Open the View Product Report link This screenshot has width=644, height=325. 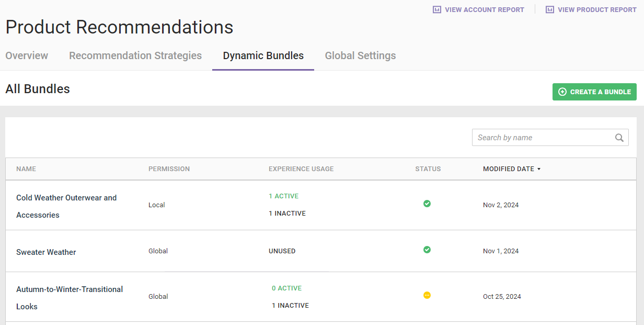coord(597,9)
